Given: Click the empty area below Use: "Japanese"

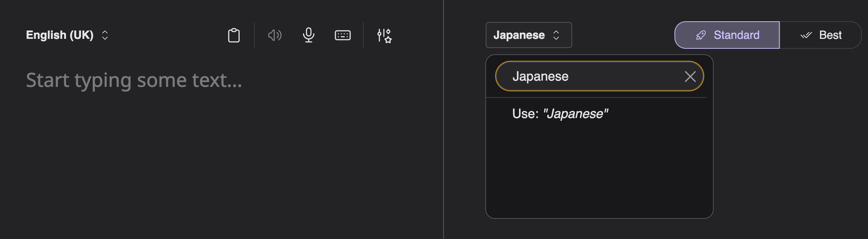Looking at the screenshot, I should coord(599,172).
